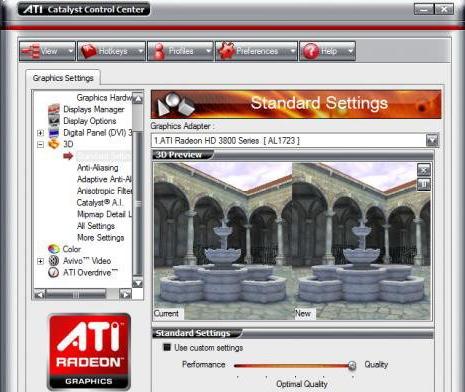
Task: Click tree scrollbar down arrow
Action: click(x=138, y=283)
